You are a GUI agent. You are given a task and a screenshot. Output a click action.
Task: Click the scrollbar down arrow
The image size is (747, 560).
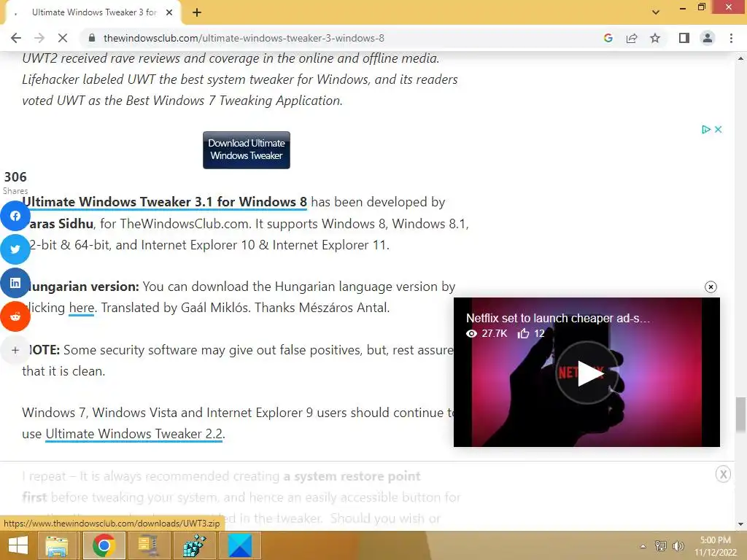(x=740, y=524)
